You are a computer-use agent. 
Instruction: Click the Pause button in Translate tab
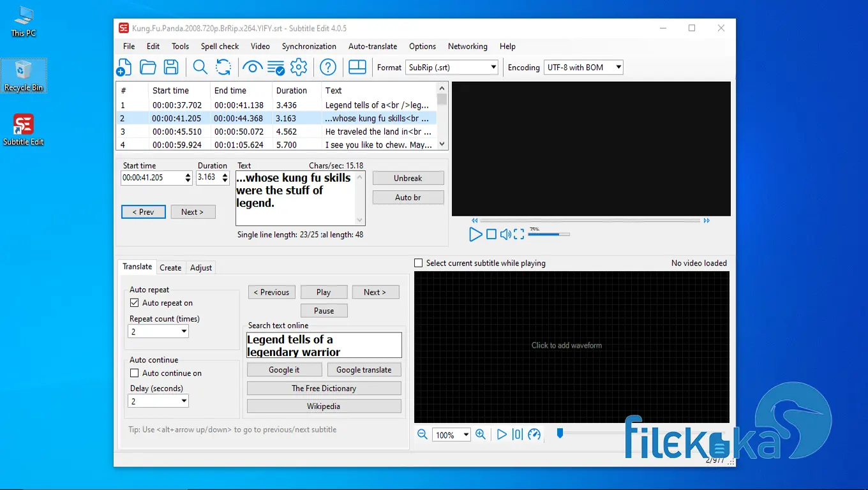(324, 311)
